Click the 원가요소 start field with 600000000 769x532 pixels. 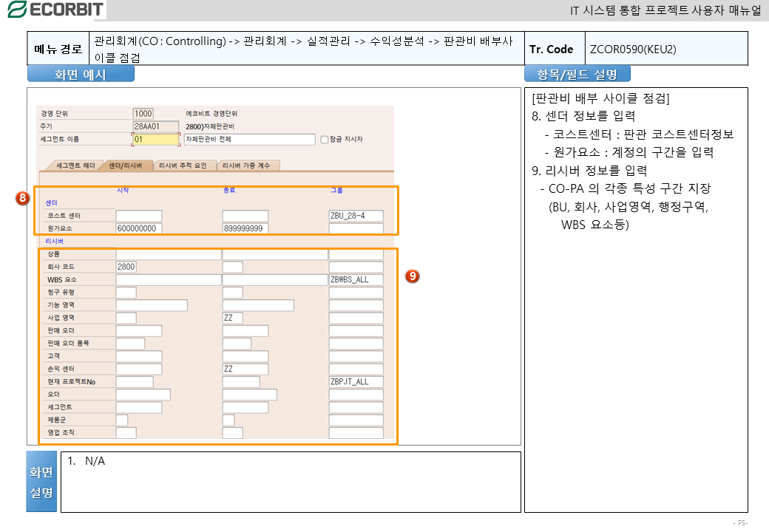(x=138, y=228)
